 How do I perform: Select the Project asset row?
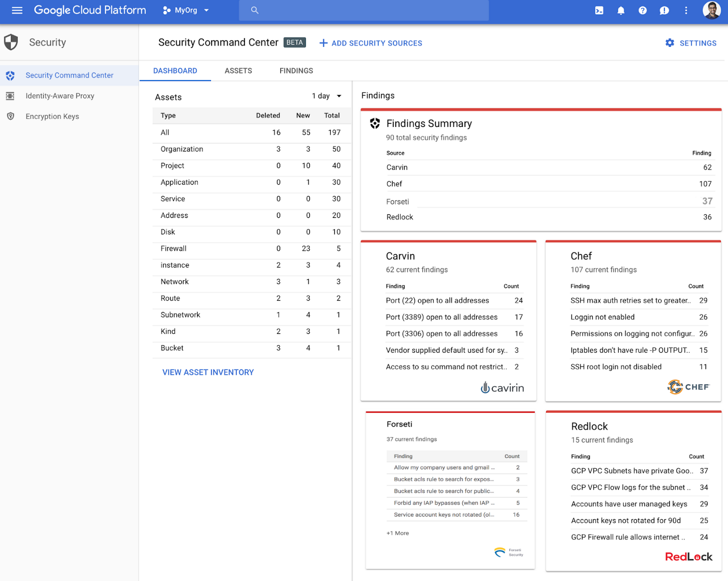[252, 166]
